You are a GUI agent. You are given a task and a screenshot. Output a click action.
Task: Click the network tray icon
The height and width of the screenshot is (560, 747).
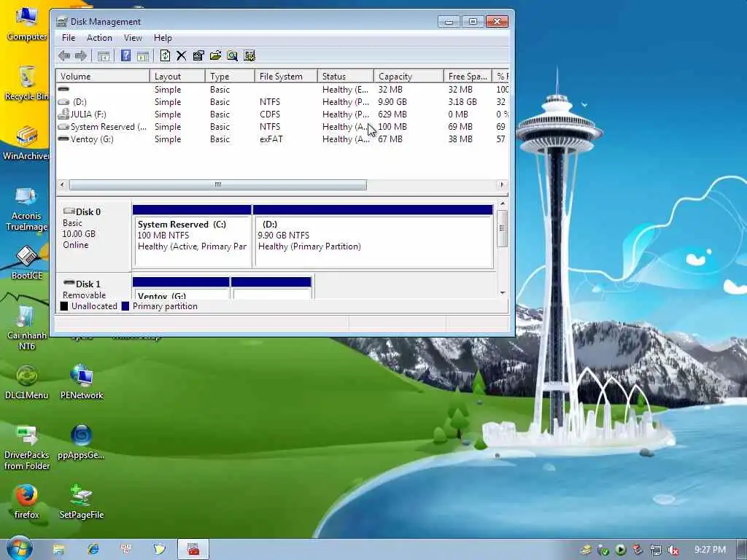656,550
